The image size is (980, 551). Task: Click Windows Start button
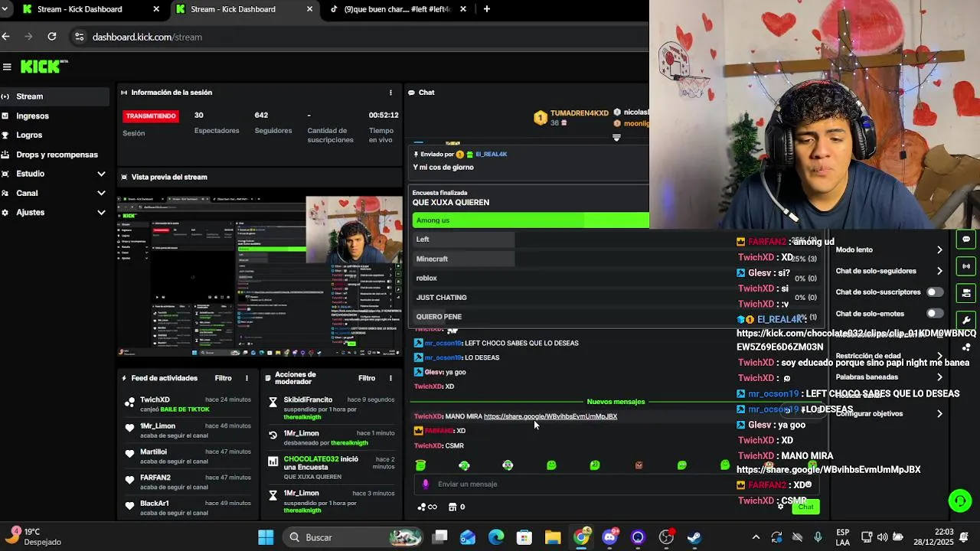tap(266, 537)
